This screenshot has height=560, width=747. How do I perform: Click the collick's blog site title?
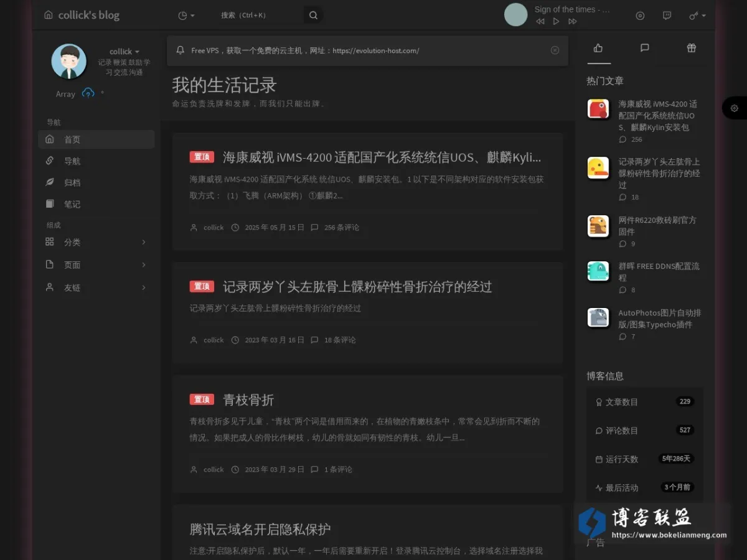click(x=89, y=15)
